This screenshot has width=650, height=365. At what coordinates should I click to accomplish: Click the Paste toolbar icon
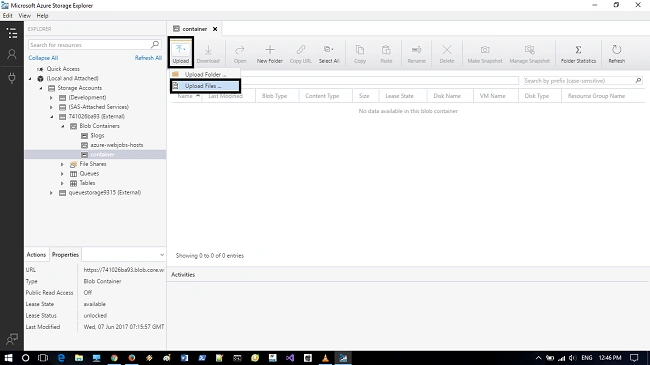point(386,54)
